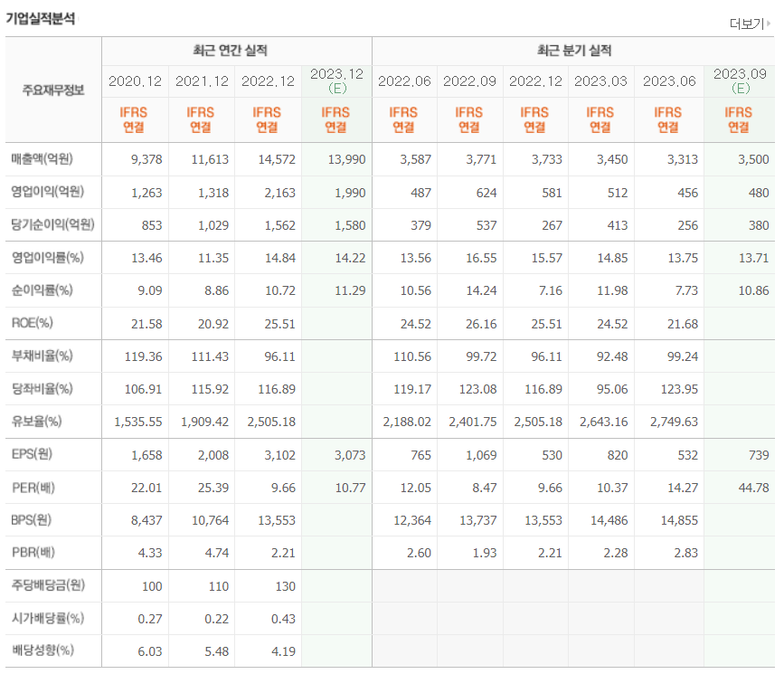784x674 pixels.
Task: Click the 95.06 quick ratio value
Action: pyautogui.click(x=612, y=389)
